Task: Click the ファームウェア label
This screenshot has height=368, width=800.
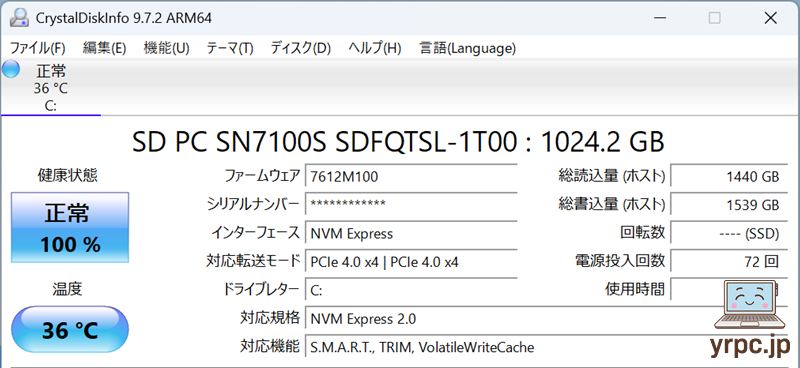Action: pyautogui.click(x=262, y=177)
